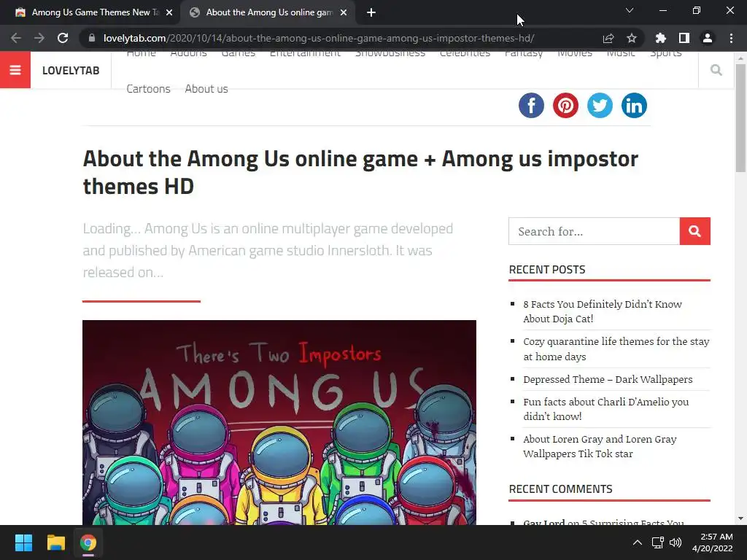
Task: Reload the page
Action: point(63,38)
